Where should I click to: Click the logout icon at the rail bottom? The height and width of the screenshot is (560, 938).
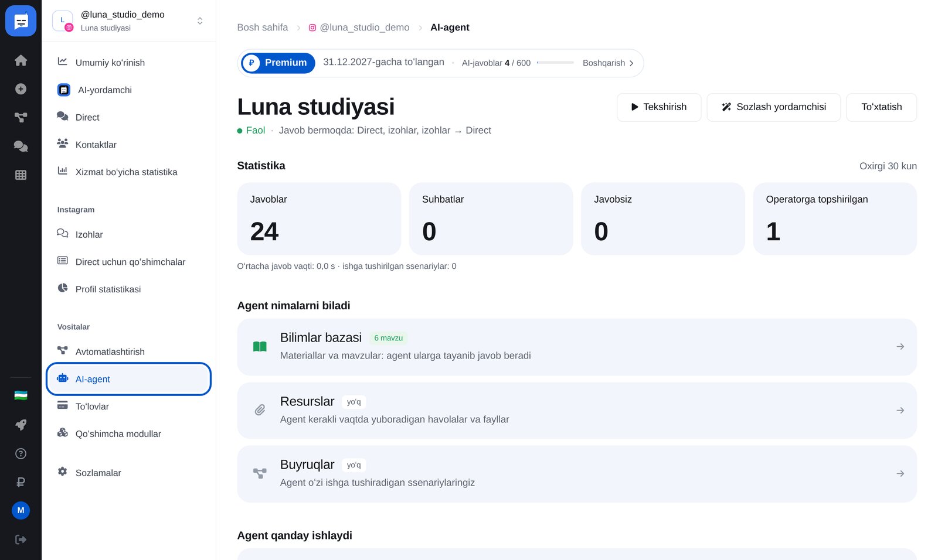21,539
